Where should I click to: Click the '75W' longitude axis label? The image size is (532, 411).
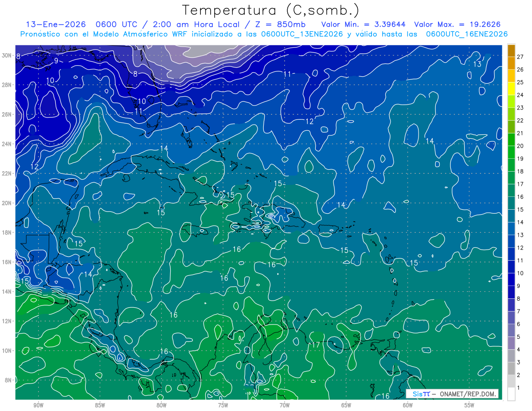tap(223, 405)
